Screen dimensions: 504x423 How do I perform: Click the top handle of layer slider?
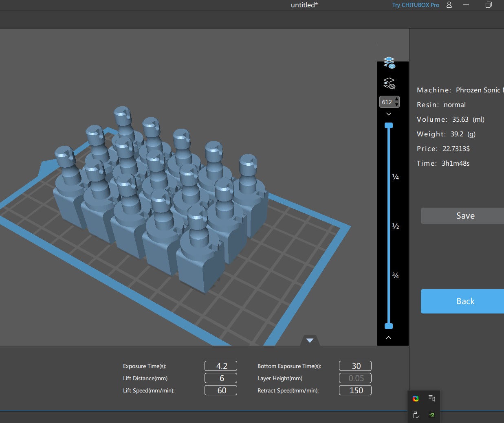coord(389,125)
